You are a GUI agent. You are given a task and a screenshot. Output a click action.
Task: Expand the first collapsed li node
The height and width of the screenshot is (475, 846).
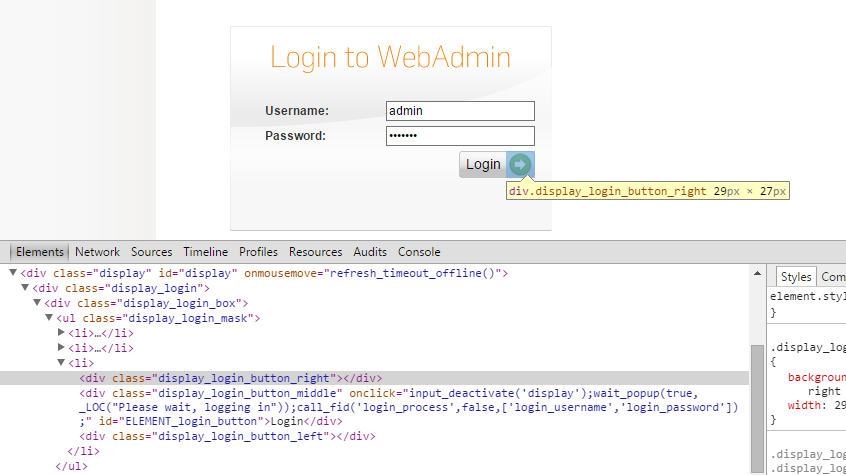(x=61, y=333)
